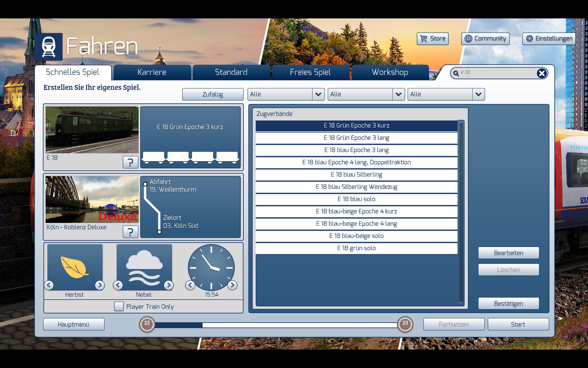Click Start to begin the game
Image resolution: width=588 pixels, height=368 pixels.
(518, 324)
